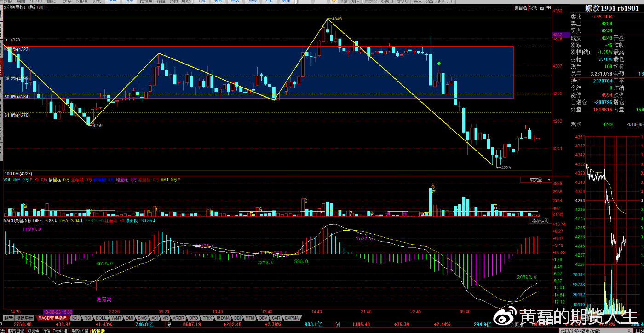Click the 38.2%(4299) Fibonacci level label

tap(17, 79)
